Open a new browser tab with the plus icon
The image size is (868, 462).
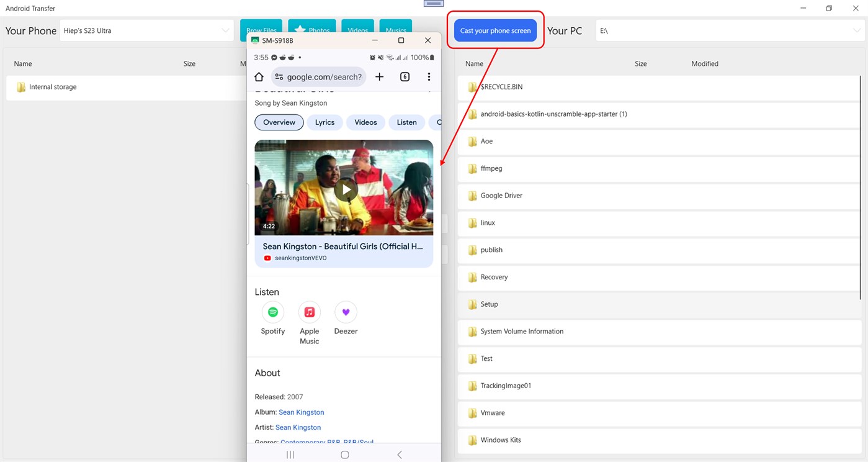[379, 76]
